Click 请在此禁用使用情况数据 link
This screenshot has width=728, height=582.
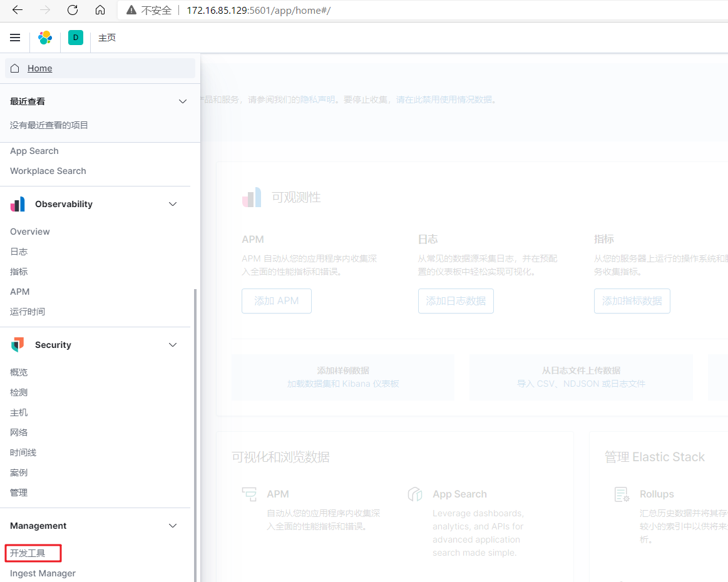coord(444,100)
